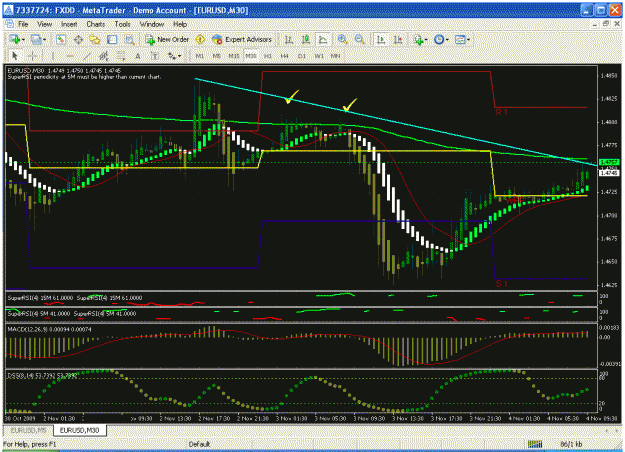Switch to the EURUSD,M5 chart tab
This screenshot has height=452, width=625.
28,430
